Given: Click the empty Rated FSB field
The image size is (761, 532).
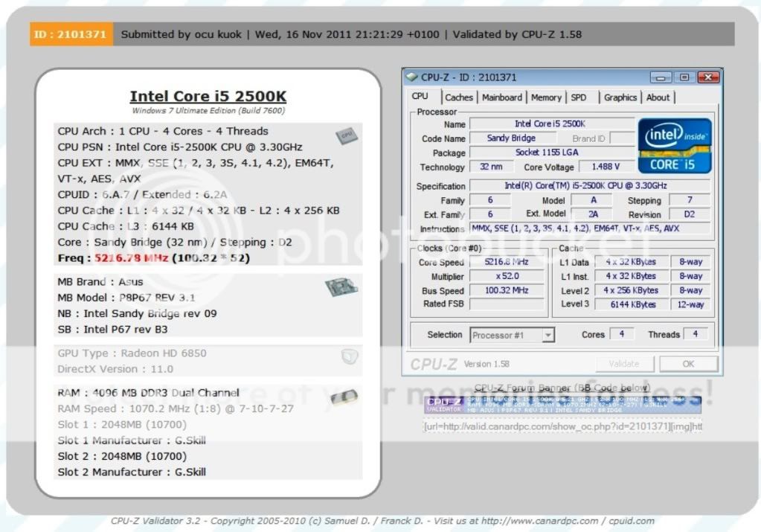Looking at the screenshot, I should [x=507, y=304].
